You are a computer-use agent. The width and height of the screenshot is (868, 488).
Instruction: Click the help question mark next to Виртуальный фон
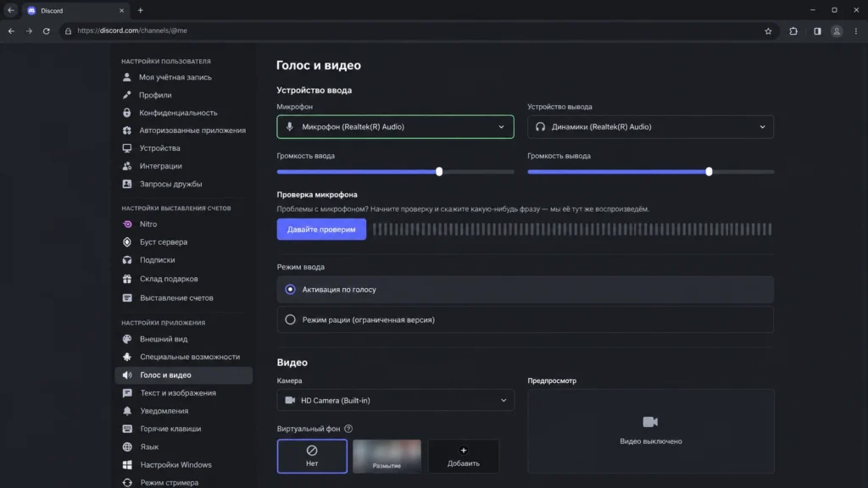tap(348, 429)
